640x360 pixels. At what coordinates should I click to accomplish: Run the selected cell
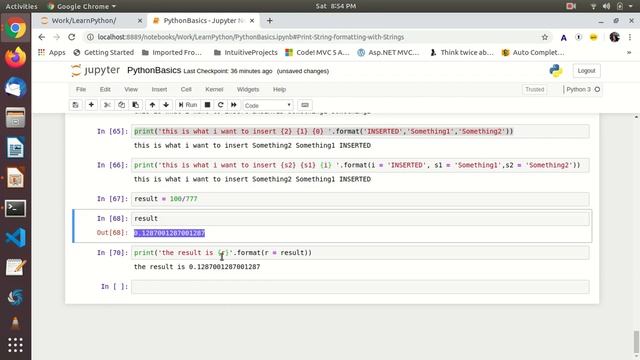[188, 105]
